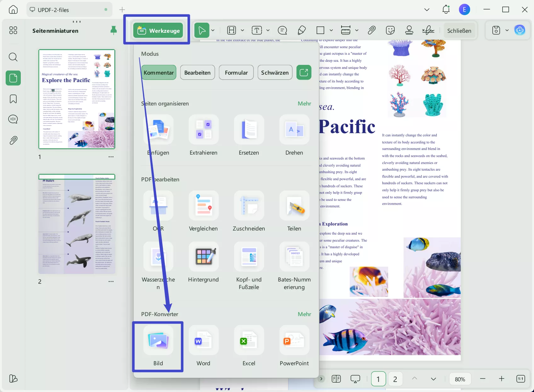This screenshot has height=392, width=534.
Task: Select the text box tool
Action: (x=257, y=30)
